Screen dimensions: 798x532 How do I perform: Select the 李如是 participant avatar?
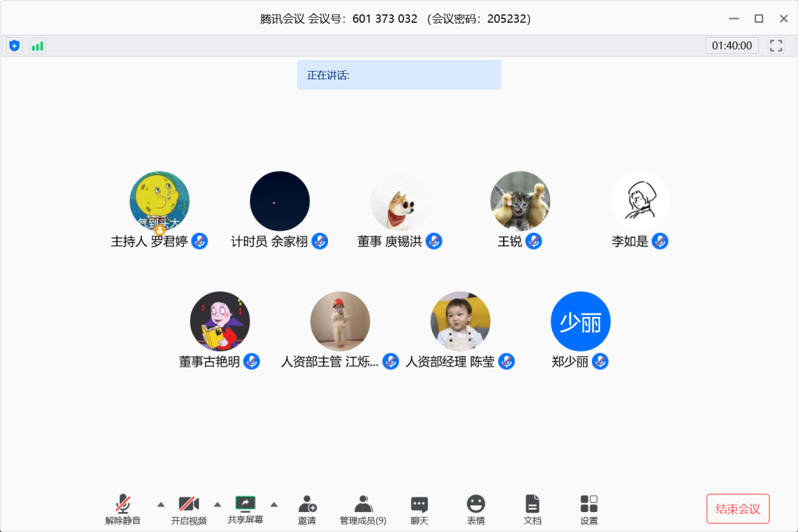pos(640,201)
